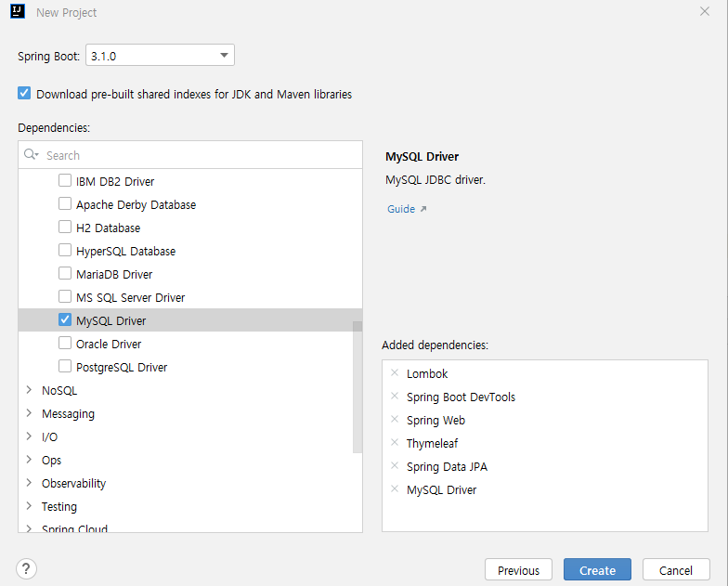Check the IBM DB2 Driver box
The width and height of the screenshot is (728, 586).
[x=65, y=180]
